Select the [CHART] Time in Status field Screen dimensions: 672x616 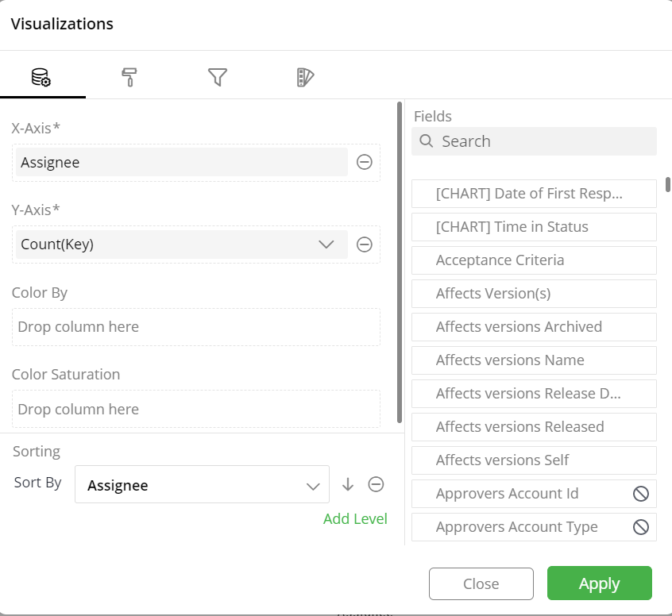[534, 227]
